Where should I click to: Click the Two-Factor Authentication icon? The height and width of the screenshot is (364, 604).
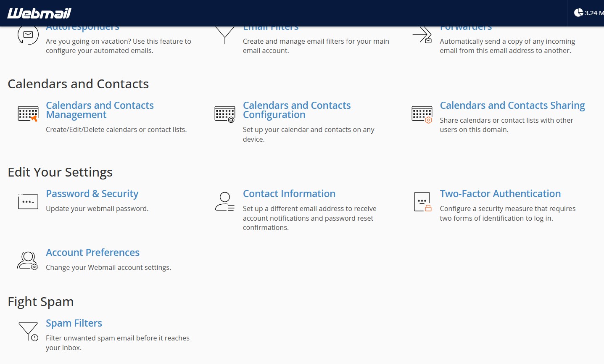pyautogui.click(x=422, y=202)
